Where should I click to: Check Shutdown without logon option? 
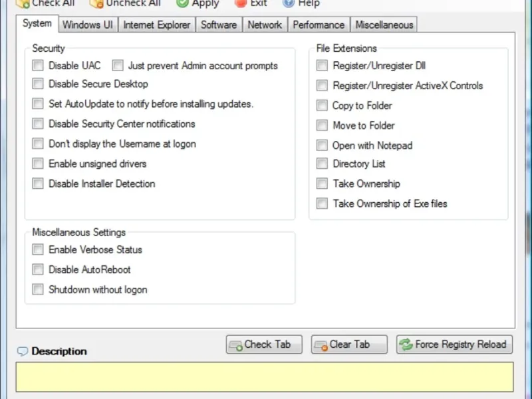click(x=38, y=289)
